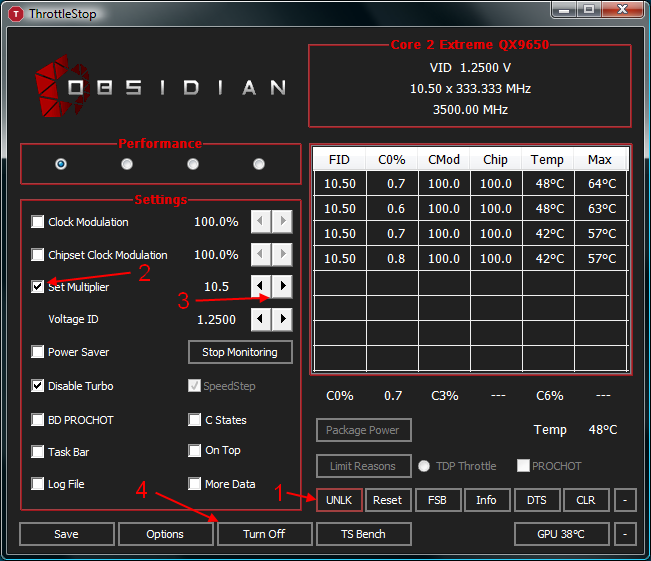
Task: Click the minus button beside GPU temperature
Action: (624, 534)
